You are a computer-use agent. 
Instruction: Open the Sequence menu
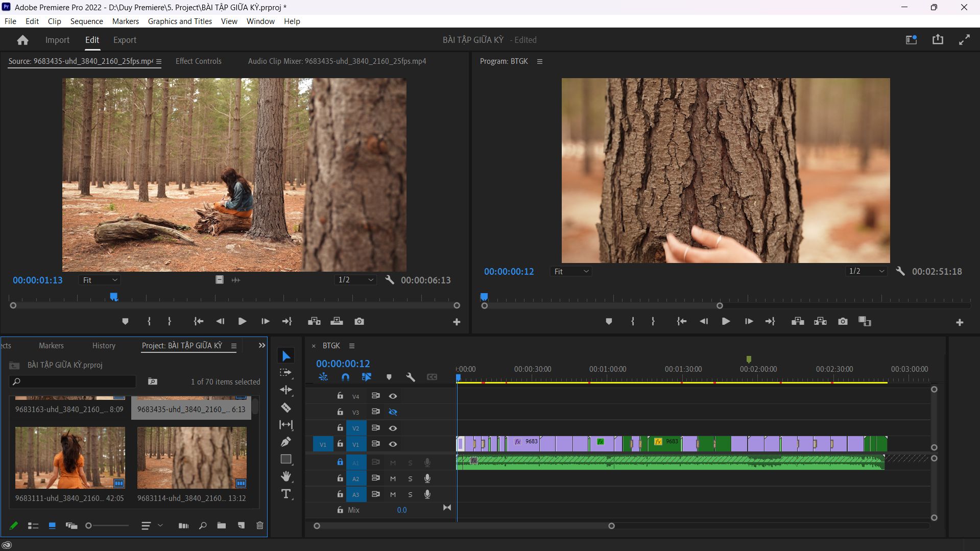point(86,21)
